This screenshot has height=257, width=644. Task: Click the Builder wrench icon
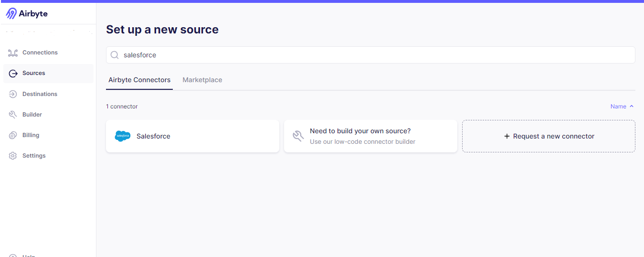[13, 115]
